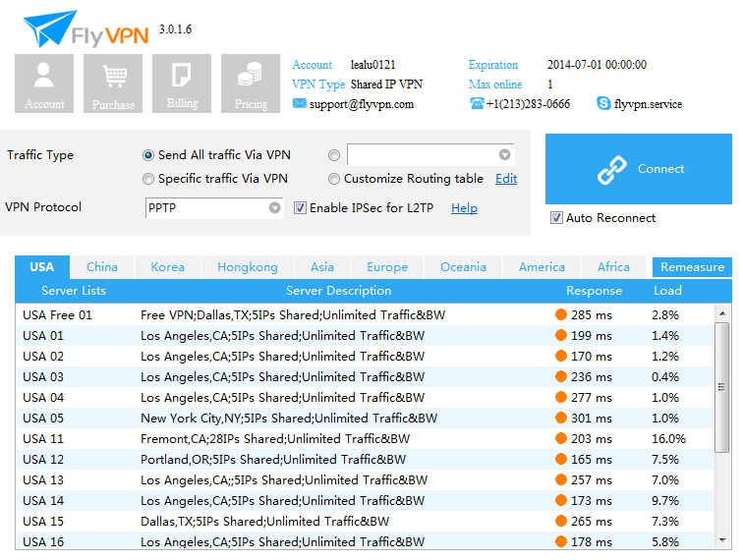This screenshot has width=743, height=560.
Task: Click the orange status dot for USA 13
Action: point(561,479)
